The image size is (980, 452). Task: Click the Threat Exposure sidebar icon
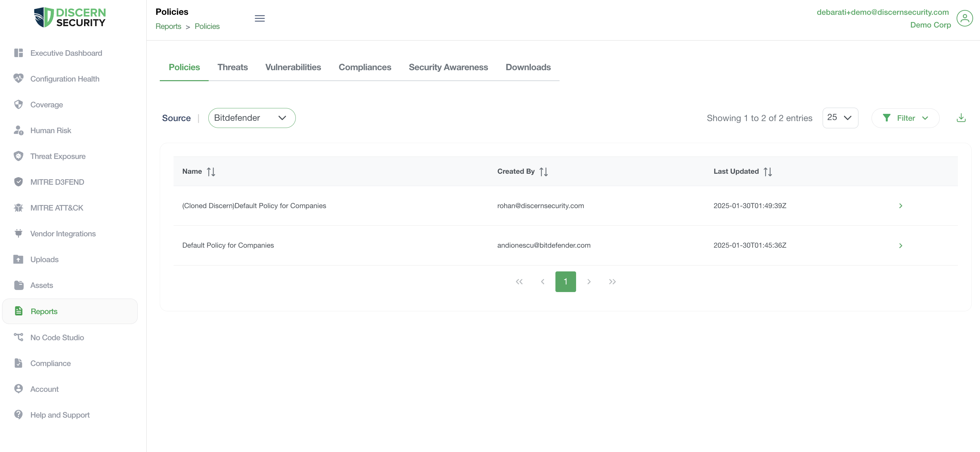pos(18,155)
